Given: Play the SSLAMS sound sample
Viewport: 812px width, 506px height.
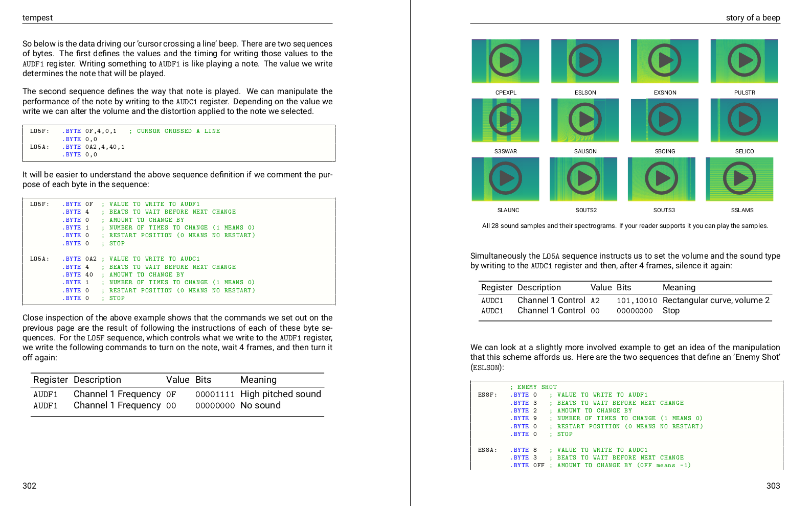Looking at the screenshot, I should [739, 178].
